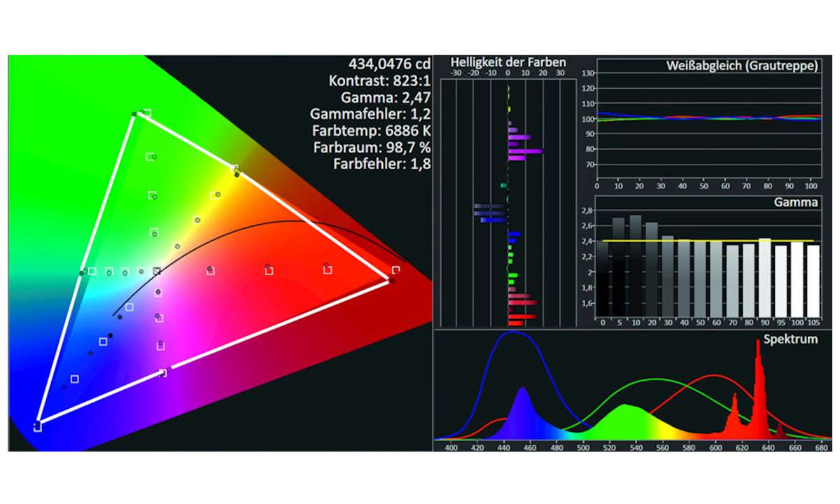Click the cyan secondary marker on triangle edge

pos(82,272)
